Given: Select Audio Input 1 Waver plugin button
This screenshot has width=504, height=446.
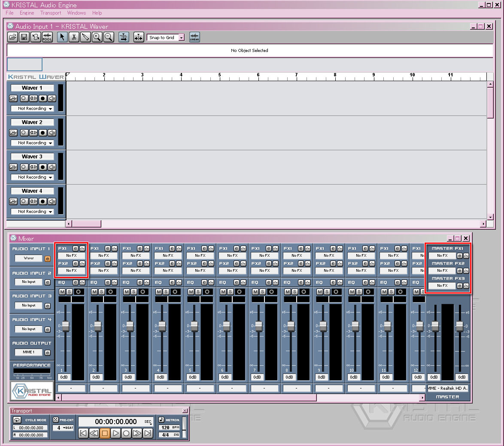Looking at the screenshot, I should [29, 258].
